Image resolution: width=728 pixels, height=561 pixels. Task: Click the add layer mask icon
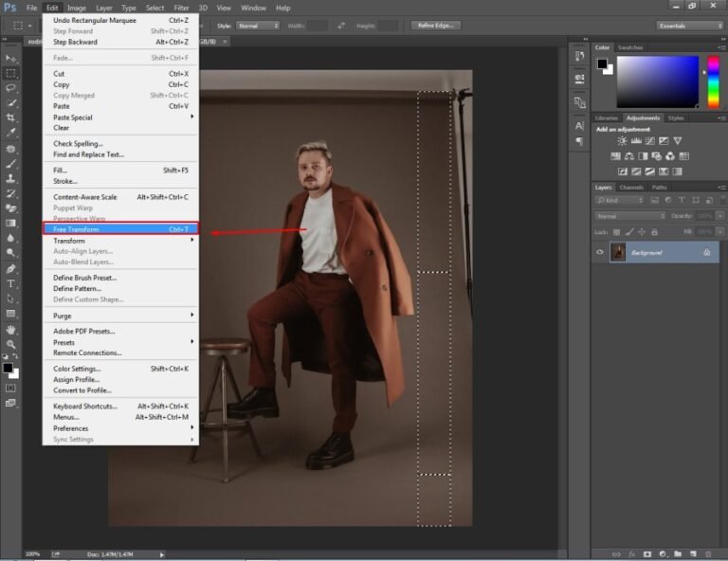(647, 554)
